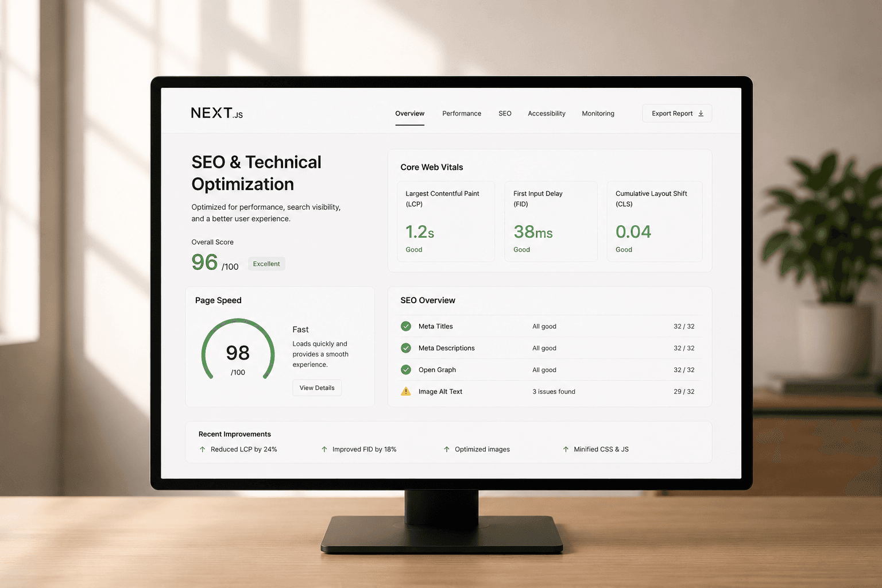Click 32 / 32 in Meta Titles row
This screenshot has width=882, height=588.
(x=684, y=326)
